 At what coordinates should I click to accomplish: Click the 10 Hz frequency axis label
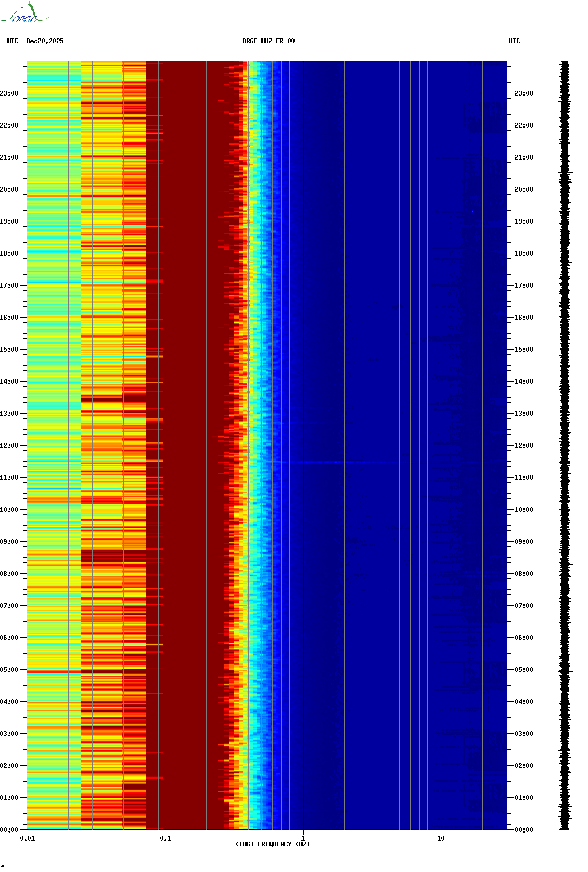[x=441, y=838]
